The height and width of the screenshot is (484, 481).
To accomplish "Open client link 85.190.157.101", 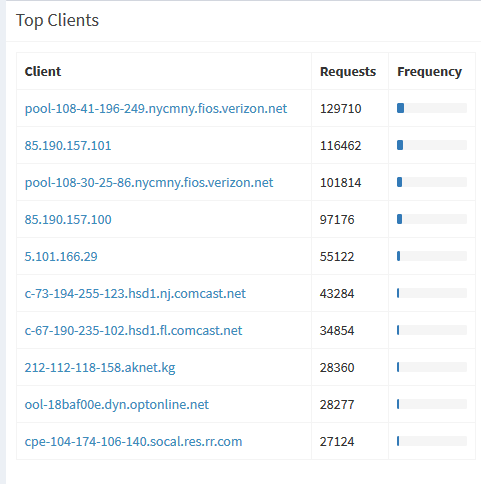I will pos(68,146).
